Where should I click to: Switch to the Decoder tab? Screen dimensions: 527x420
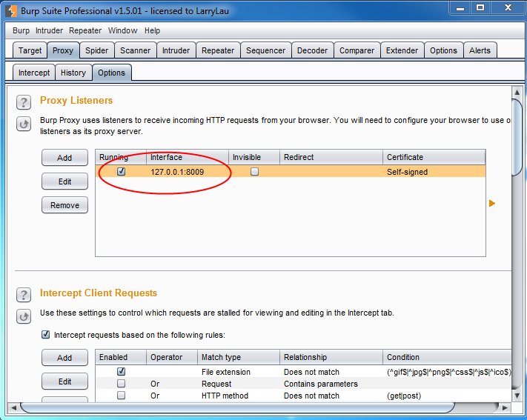click(x=313, y=50)
